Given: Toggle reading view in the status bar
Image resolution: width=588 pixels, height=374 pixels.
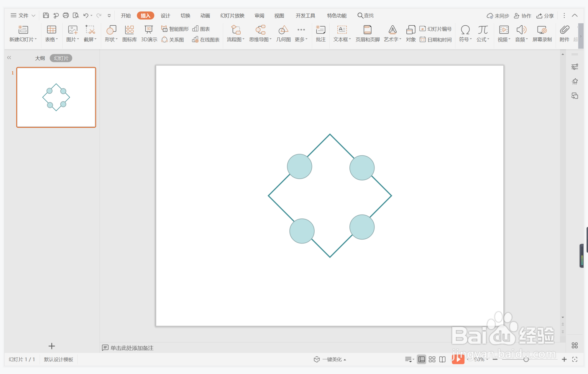Looking at the screenshot, I should (x=442, y=359).
